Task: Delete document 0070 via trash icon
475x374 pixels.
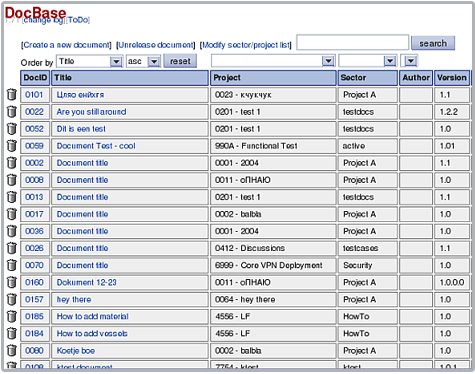Action: pyautogui.click(x=12, y=265)
